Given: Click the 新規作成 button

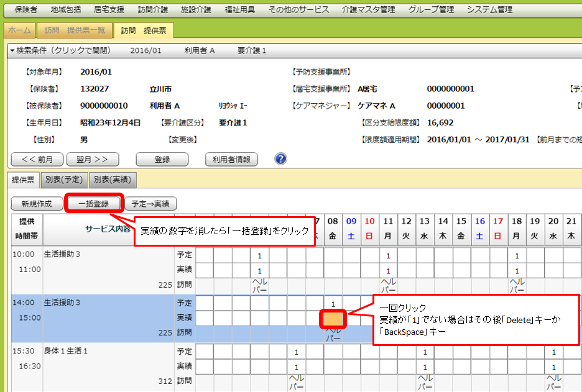Looking at the screenshot, I should [x=37, y=203].
